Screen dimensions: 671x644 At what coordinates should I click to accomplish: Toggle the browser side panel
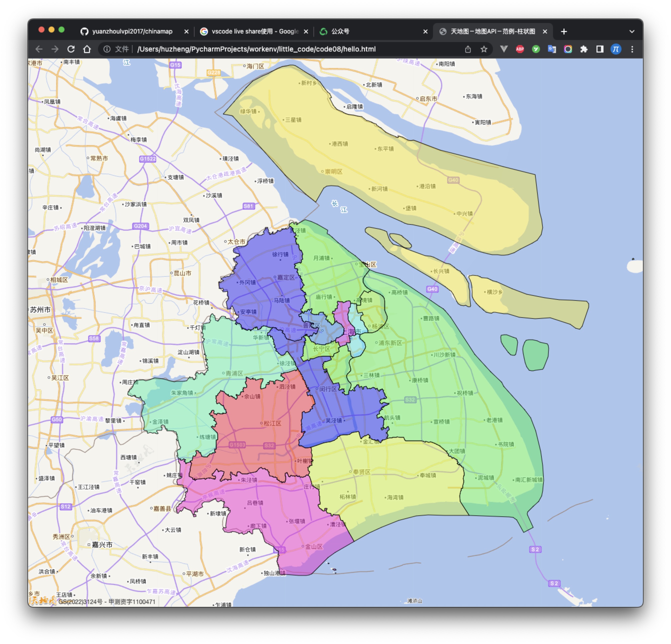pyautogui.click(x=600, y=49)
